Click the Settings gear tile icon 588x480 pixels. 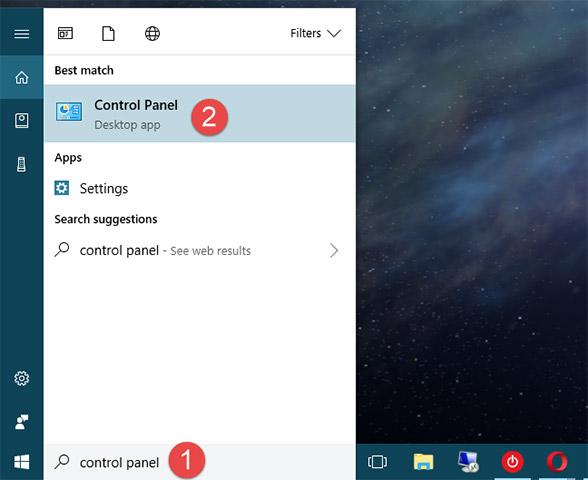[62, 188]
